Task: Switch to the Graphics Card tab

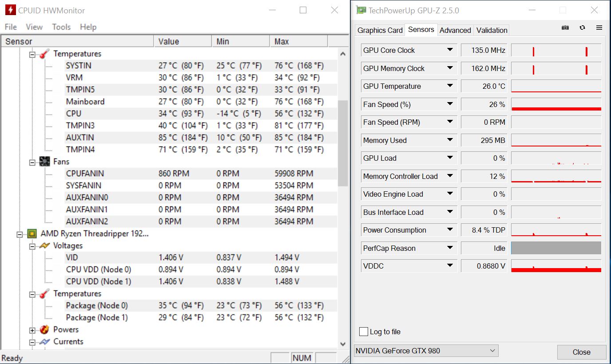Action: pyautogui.click(x=380, y=30)
